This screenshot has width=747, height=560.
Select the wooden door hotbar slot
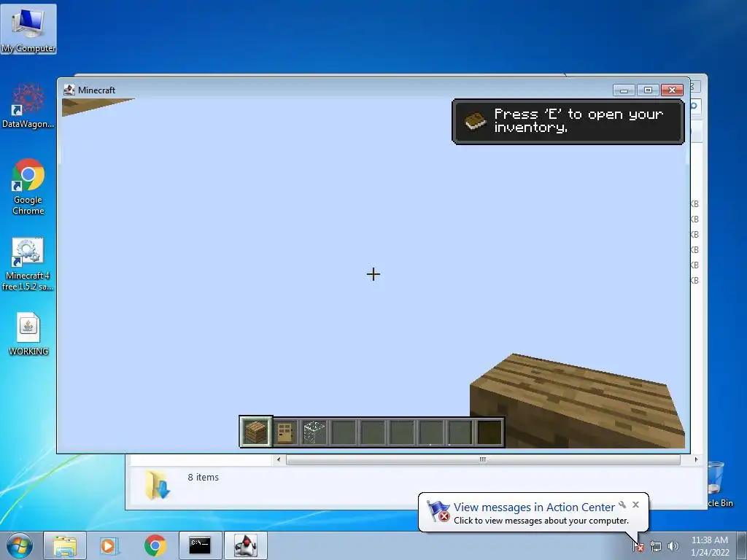click(285, 433)
